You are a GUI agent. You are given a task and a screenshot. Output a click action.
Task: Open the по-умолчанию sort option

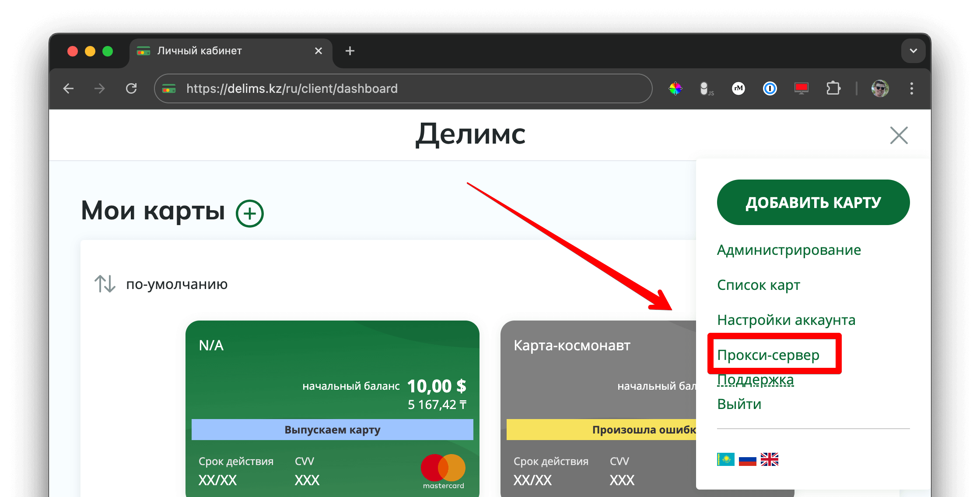coord(177,284)
